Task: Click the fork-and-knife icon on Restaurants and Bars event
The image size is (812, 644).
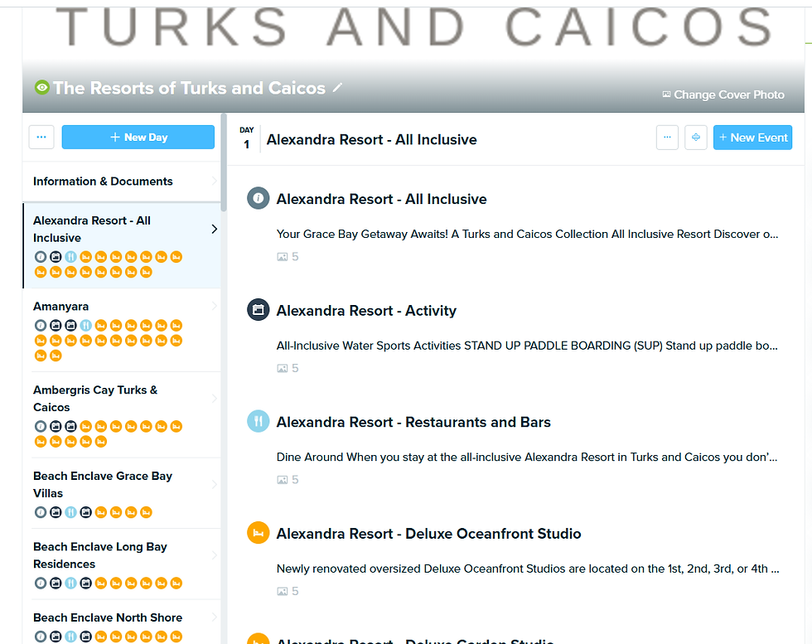Action: tap(258, 421)
